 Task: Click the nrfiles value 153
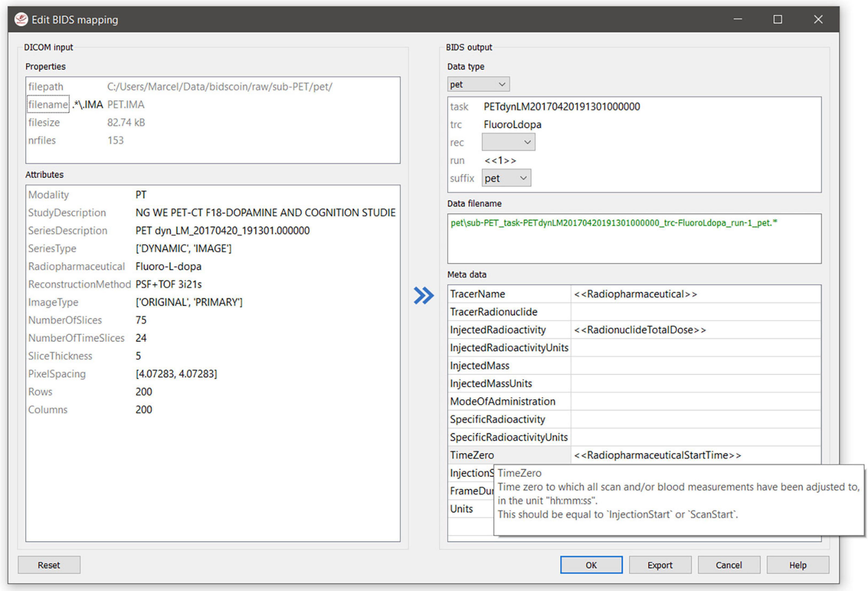pyautogui.click(x=115, y=140)
